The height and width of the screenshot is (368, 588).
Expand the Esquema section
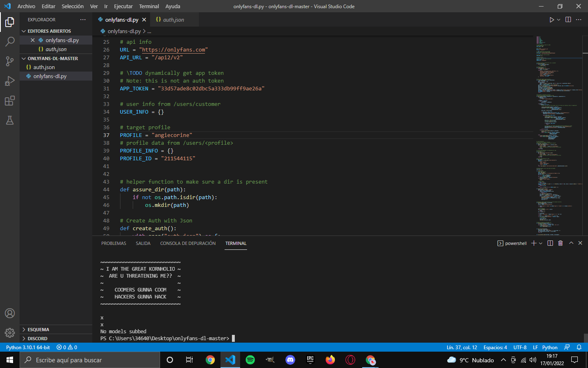point(56,330)
